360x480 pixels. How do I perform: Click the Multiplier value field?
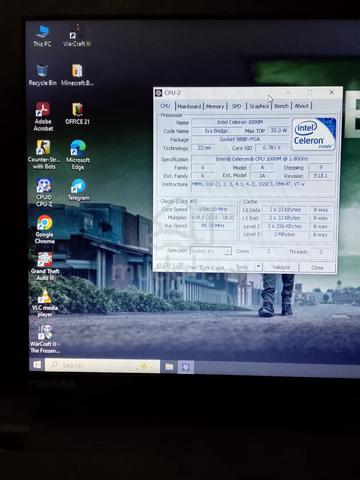[x=213, y=217]
